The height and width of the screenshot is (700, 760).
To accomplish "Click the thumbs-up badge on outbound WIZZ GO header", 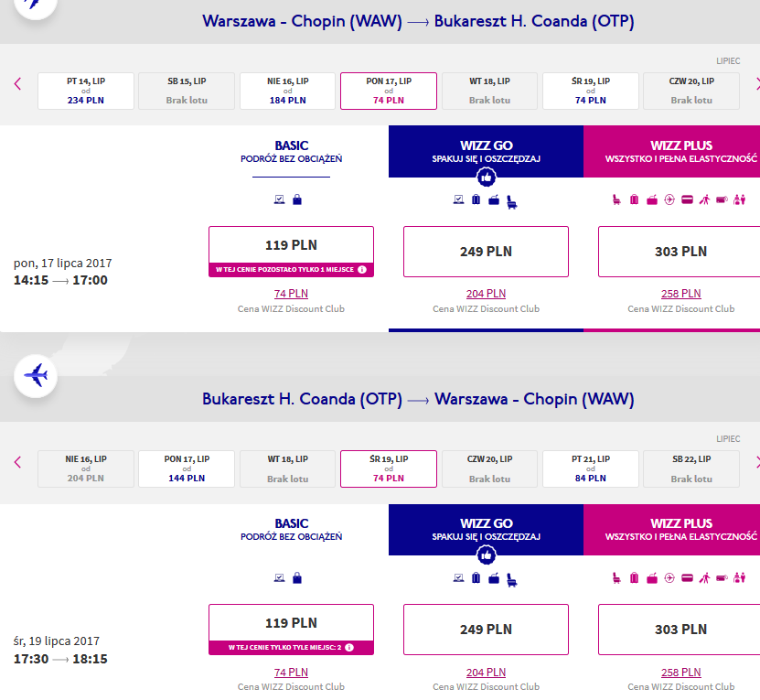I will point(487,178).
